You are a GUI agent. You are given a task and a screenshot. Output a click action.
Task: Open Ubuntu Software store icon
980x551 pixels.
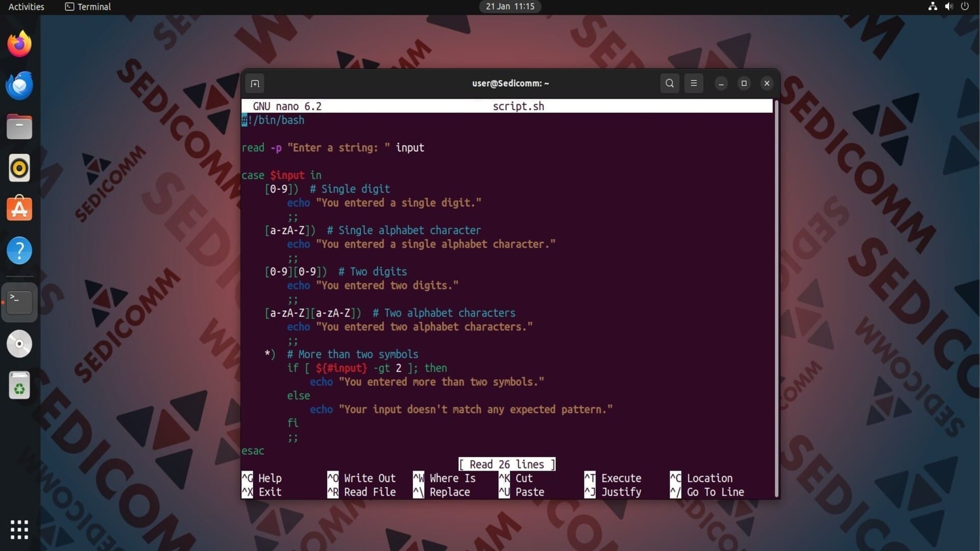coord(19,209)
